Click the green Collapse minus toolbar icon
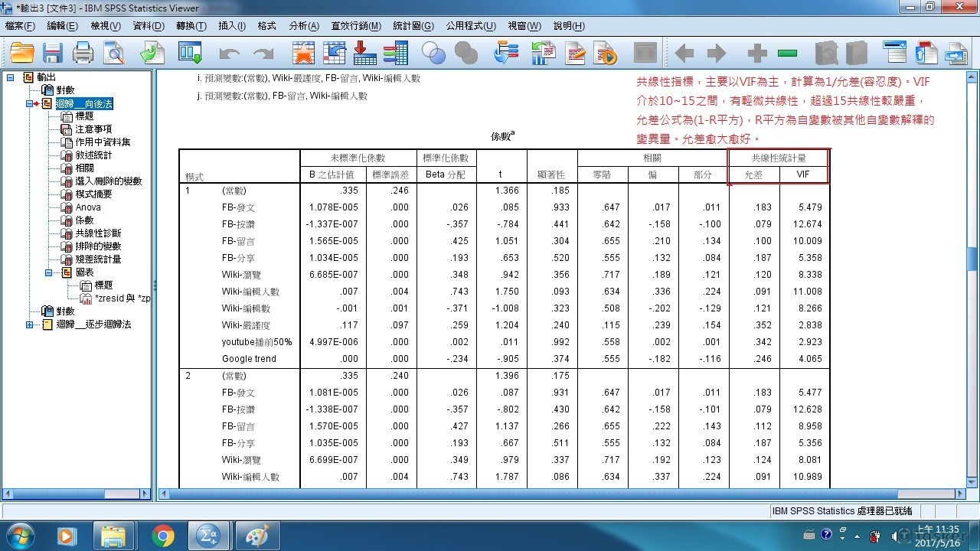 787,53
